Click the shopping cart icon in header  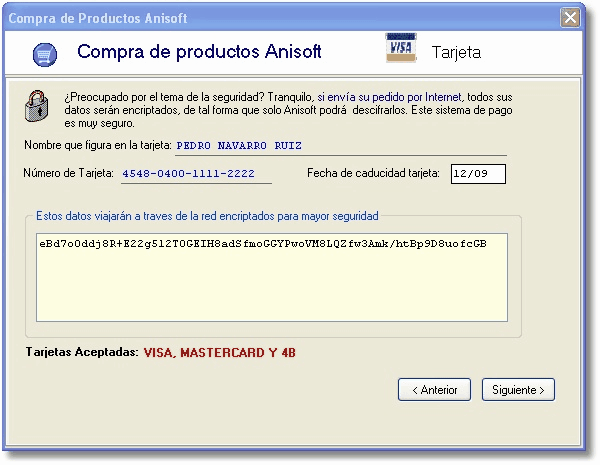pos(45,54)
